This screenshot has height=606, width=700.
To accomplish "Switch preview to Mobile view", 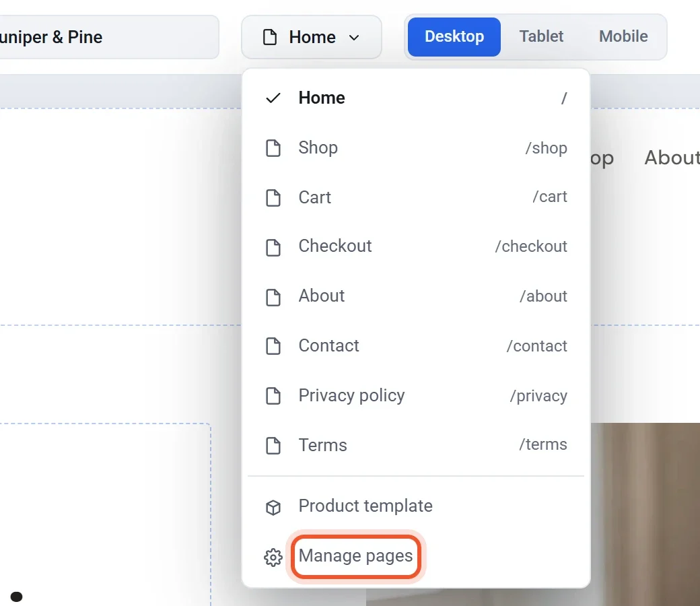I will 623,36.
